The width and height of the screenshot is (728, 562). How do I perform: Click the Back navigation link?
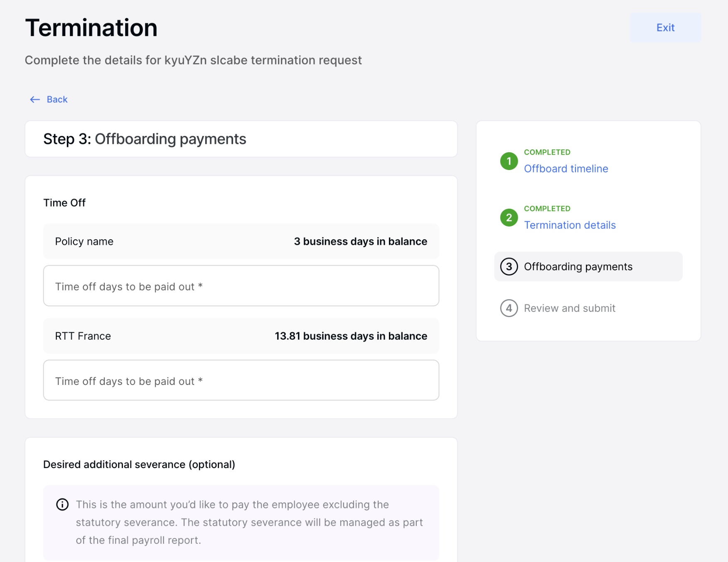pos(57,99)
